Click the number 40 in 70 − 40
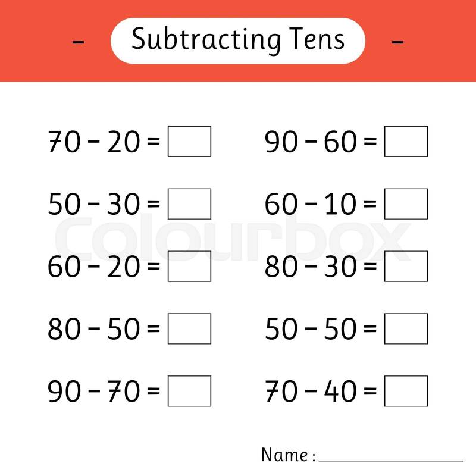Image resolution: width=476 pixels, height=476 pixels. click(340, 392)
